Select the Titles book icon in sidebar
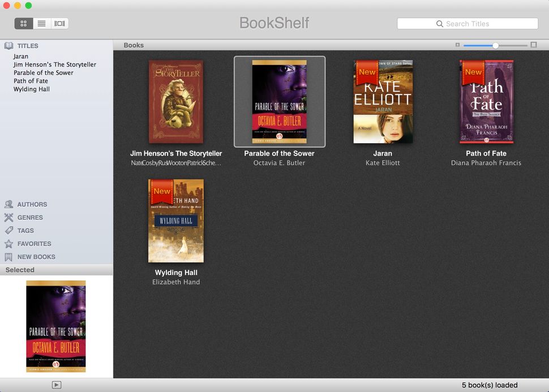The height and width of the screenshot is (392, 549). point(8,45)
